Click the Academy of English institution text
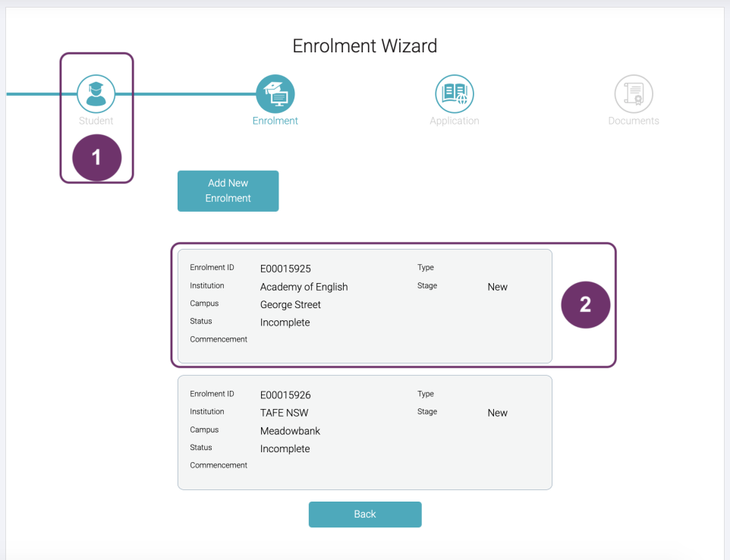Viewport: 730px width, 560px height. 304,287
